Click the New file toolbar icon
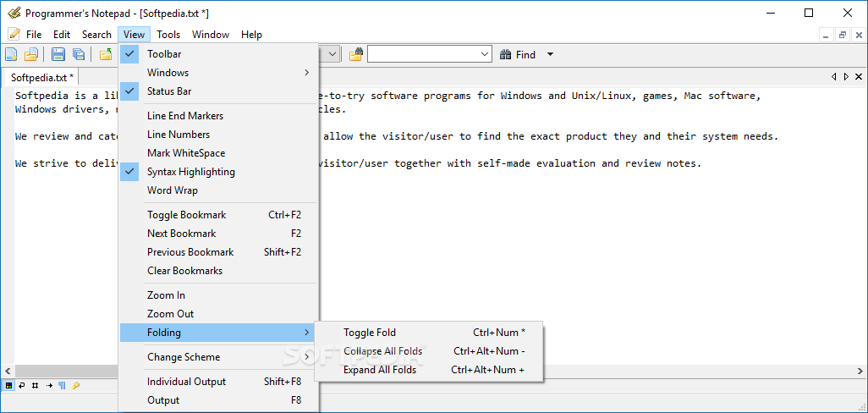 [x=11, y=54]
